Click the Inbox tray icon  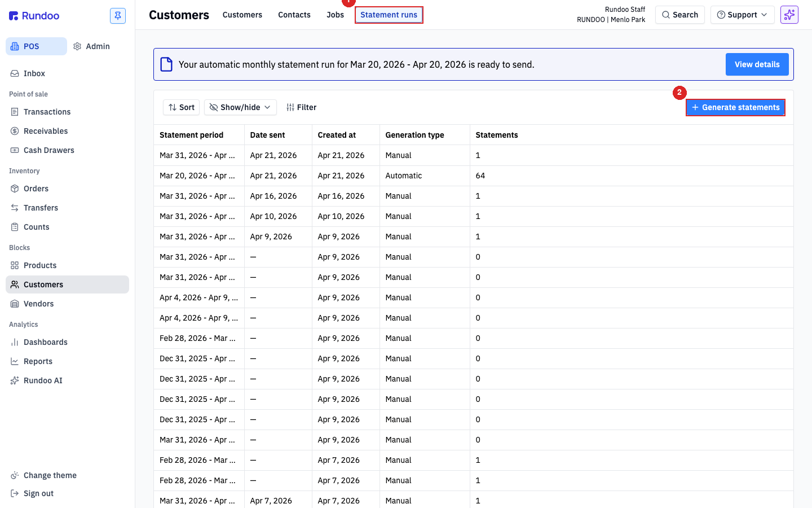point(15,73)
